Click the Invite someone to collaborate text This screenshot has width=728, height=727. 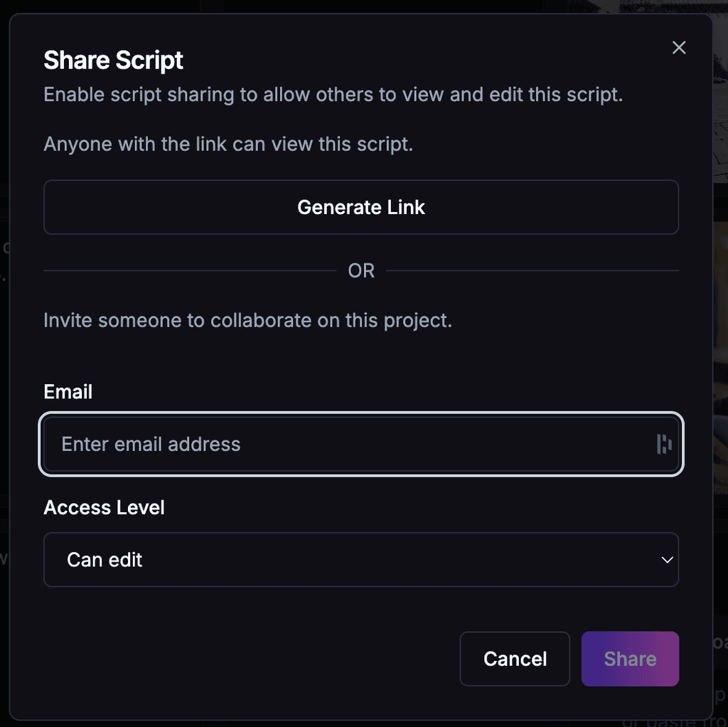(247, 321)
